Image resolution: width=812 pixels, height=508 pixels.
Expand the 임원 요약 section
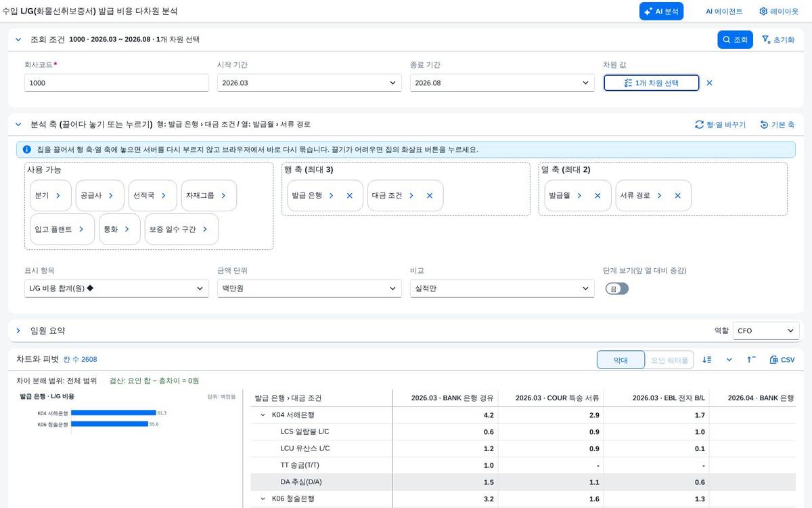18,331
